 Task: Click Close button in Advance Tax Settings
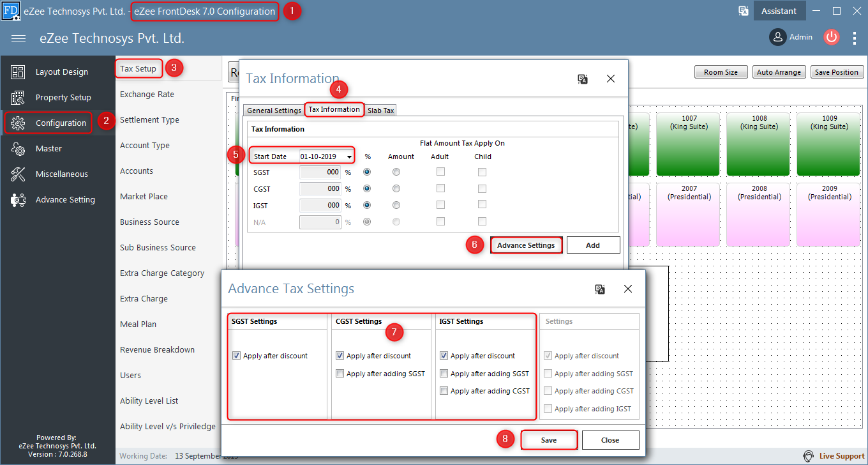pyautogui.click(x=610, y=440)
